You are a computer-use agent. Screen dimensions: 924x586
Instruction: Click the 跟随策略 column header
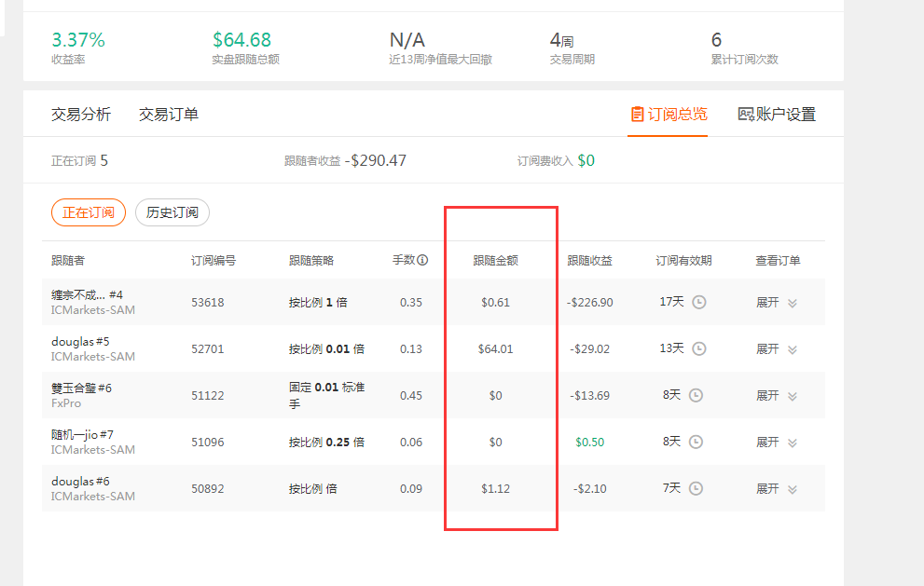pyautogui.click(x=311, y=260)
